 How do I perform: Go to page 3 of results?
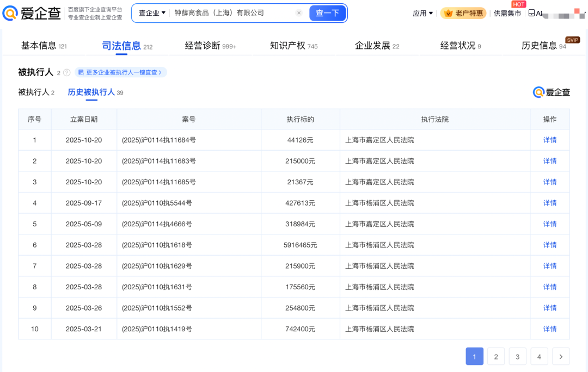(517, 357)
